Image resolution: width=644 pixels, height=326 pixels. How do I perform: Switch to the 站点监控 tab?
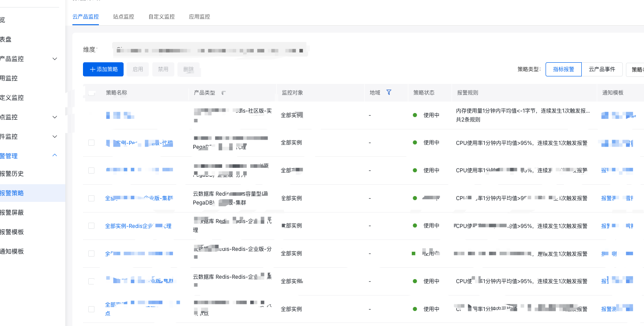pos(124,17)
